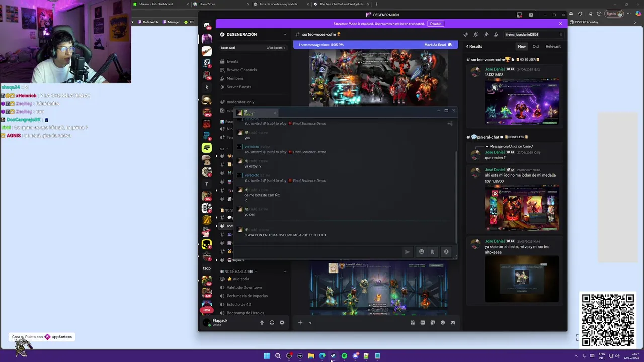644x362 pixels.
Task: Open Spotify from the taskbar
Action: (344, 356)
